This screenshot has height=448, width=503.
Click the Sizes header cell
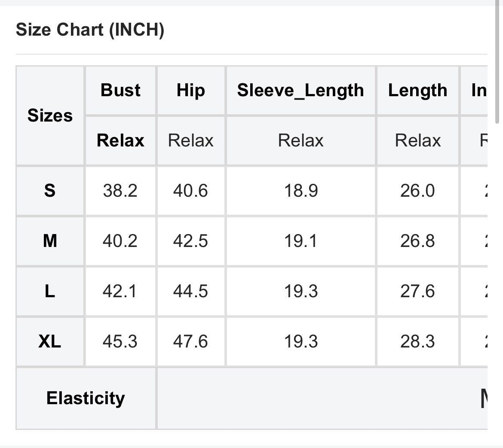click(50, 115)
